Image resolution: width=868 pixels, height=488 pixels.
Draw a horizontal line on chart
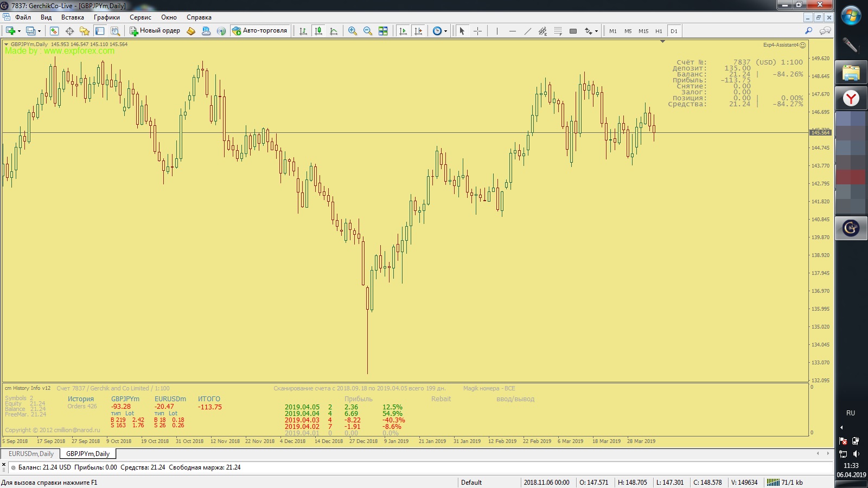pyautogui.click(x=512, y=31)
